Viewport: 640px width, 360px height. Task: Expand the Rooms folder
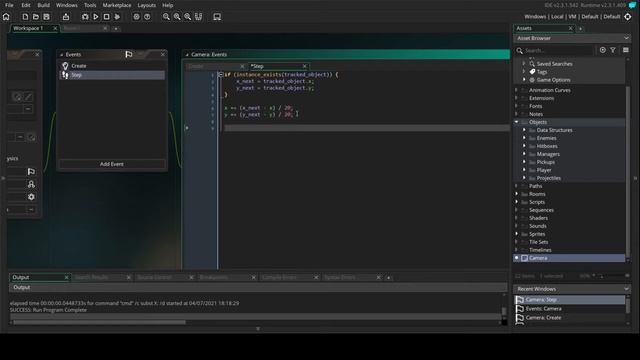pyautogui.click(x=516, y=194)
